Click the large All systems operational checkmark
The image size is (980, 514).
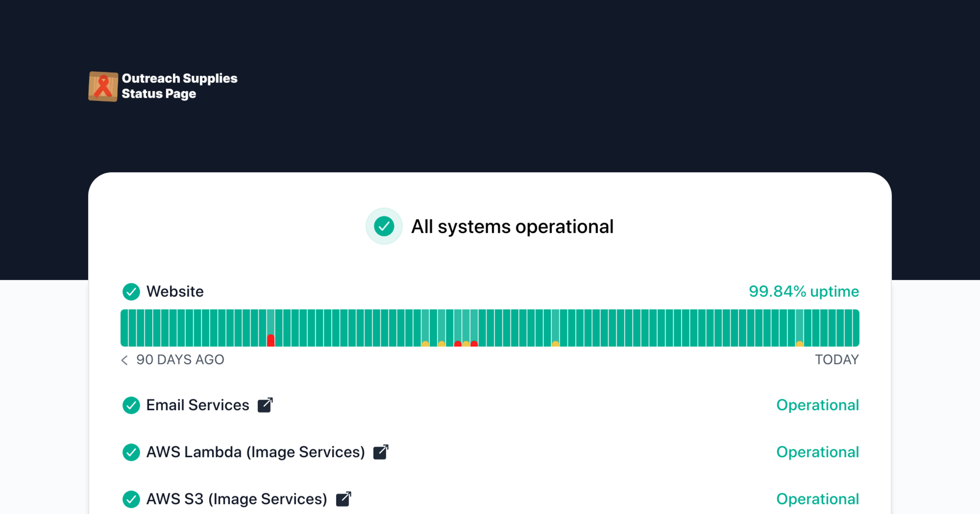[x=384, y=226]
